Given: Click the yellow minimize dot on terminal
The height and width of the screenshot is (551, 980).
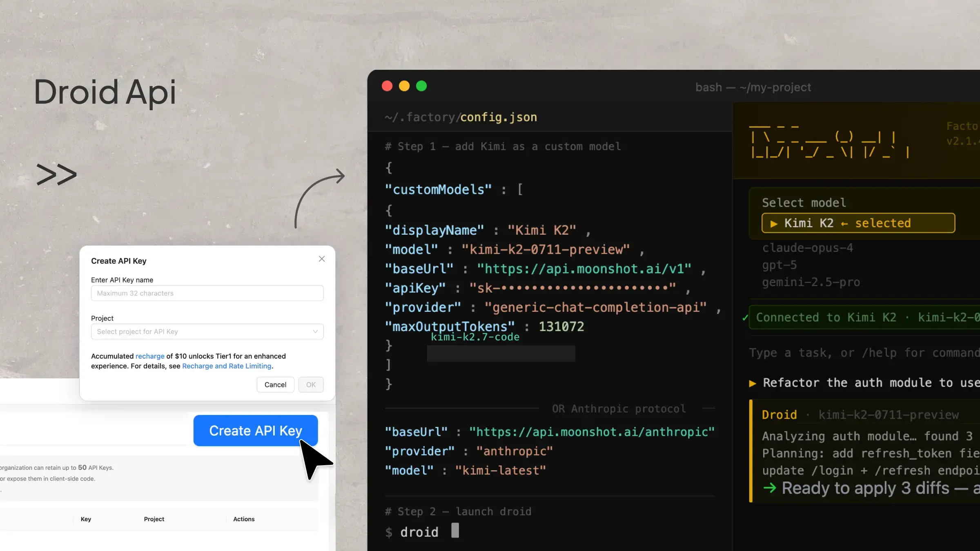Looking at the screenshot, I should pos(404,86).
